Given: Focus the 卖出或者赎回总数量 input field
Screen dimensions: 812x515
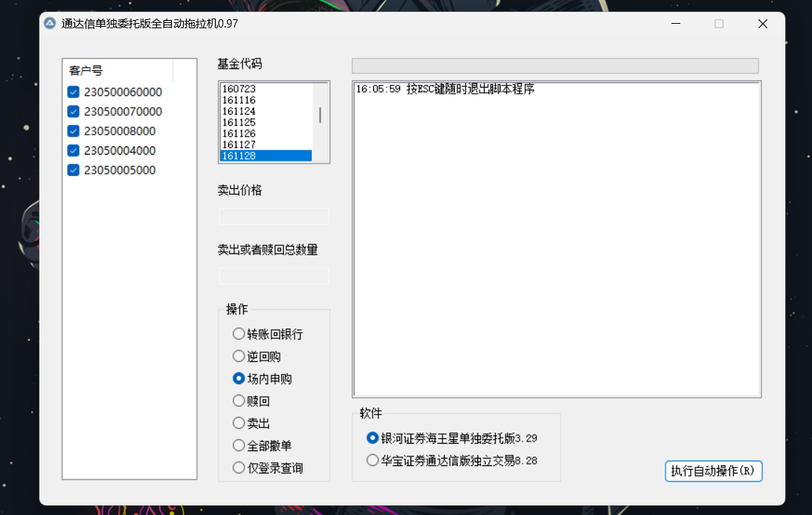Looking at the screenshot, I should [x=274, y=276].
